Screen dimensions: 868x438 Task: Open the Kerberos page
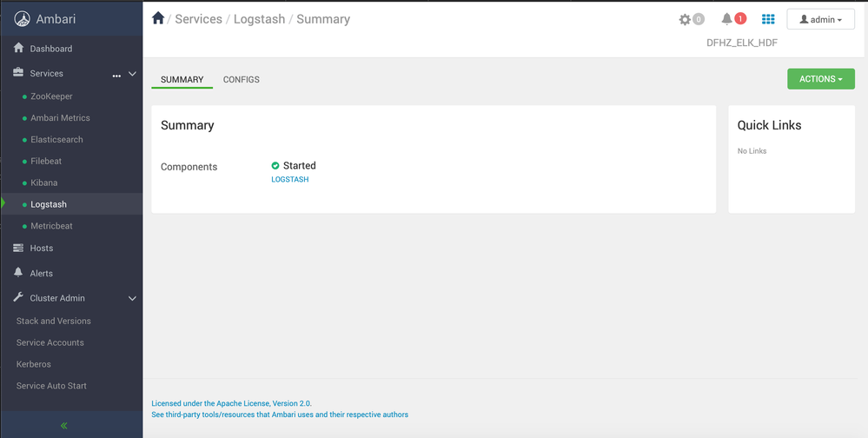click(34, 364)
